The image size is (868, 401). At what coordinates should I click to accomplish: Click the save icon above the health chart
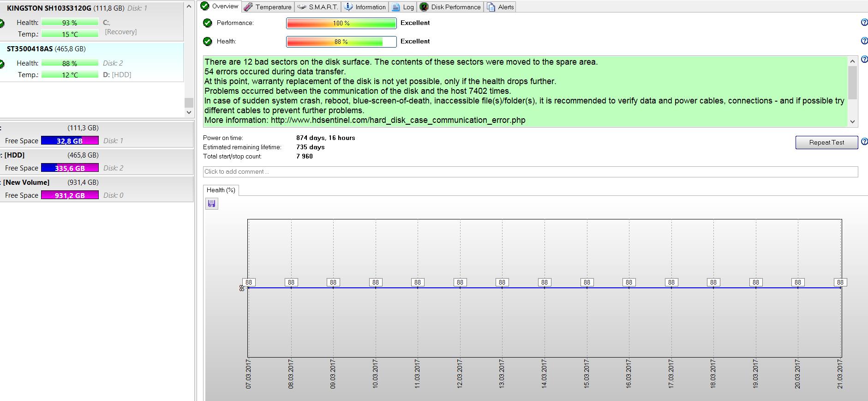click(x=212, y=204)
